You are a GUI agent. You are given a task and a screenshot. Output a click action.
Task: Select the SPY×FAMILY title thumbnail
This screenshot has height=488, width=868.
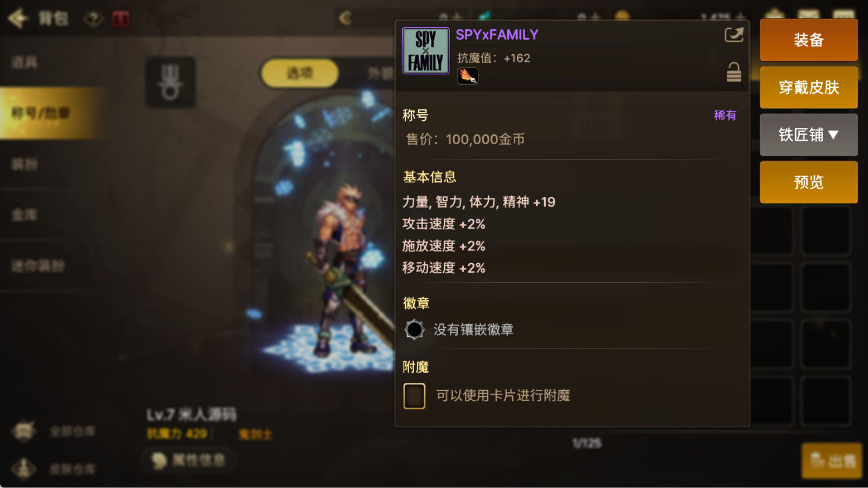(x=426, y=50)
